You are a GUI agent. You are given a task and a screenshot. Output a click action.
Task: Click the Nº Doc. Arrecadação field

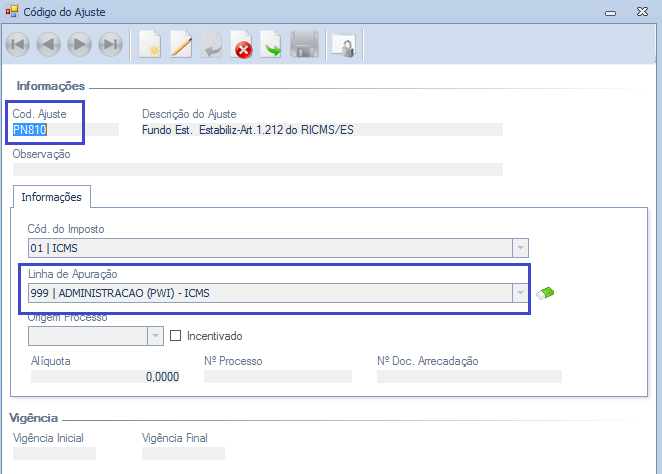point(469,376)
